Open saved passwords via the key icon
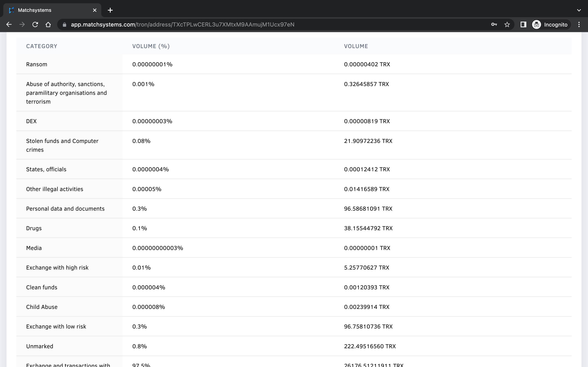588x367 pixels. pyautogui.click(x=494, y=24)
